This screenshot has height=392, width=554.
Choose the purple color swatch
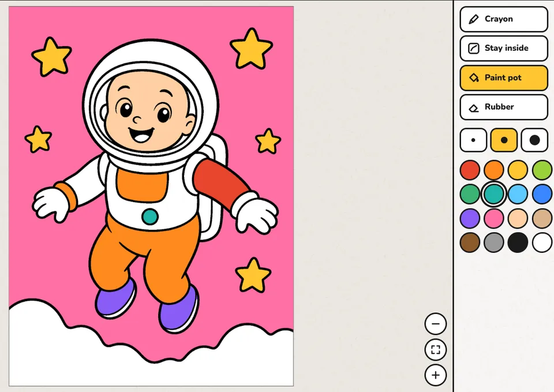pos(470,218)
